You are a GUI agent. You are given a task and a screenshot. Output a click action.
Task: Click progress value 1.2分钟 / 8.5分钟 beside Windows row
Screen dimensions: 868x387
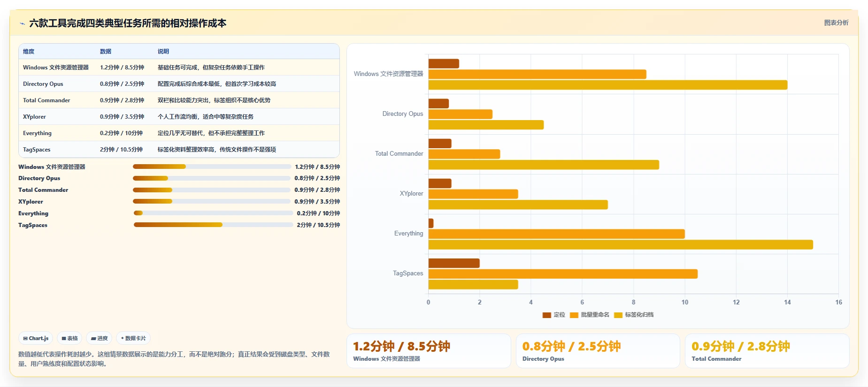[317, 167]
